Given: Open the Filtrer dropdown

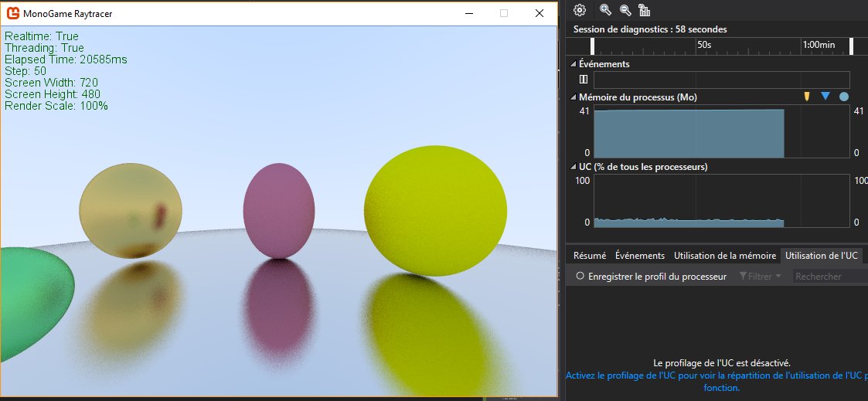Looking at the screenshot, I should 761,276.
